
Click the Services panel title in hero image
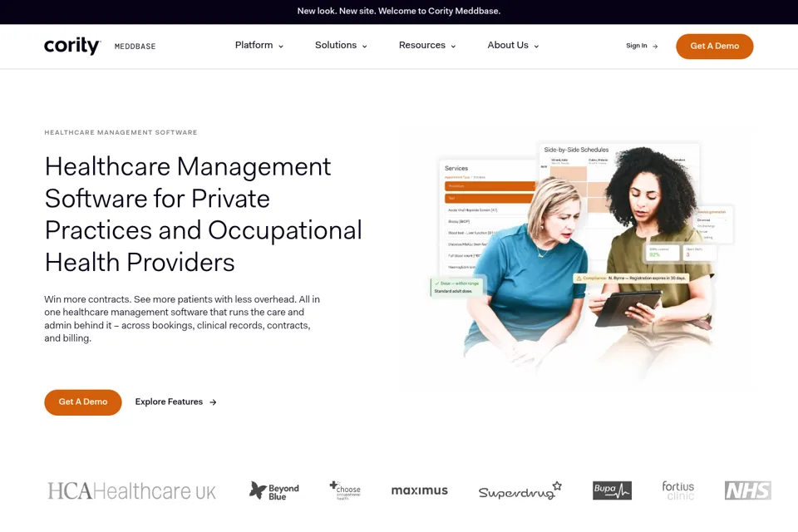click(x=456, y=168)
